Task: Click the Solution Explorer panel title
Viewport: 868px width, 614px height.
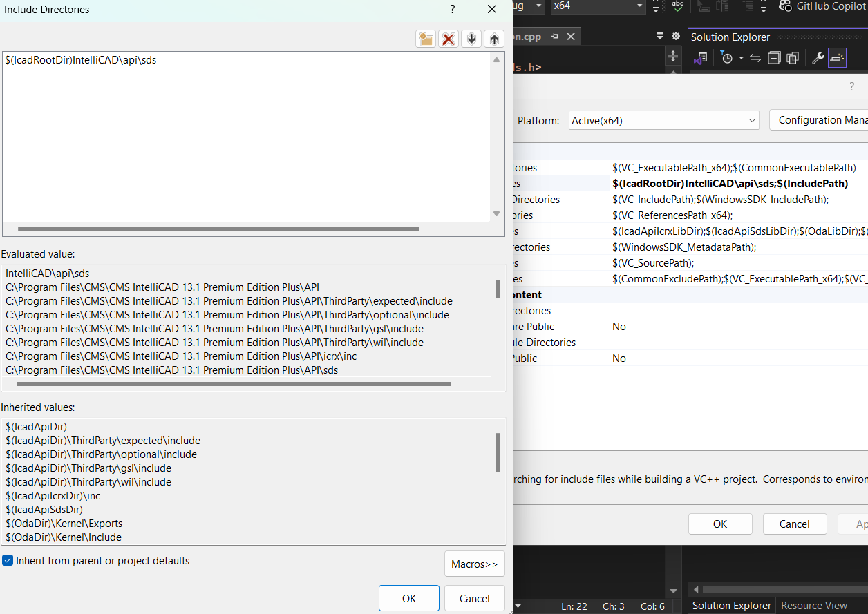Action: pos(730,37)
